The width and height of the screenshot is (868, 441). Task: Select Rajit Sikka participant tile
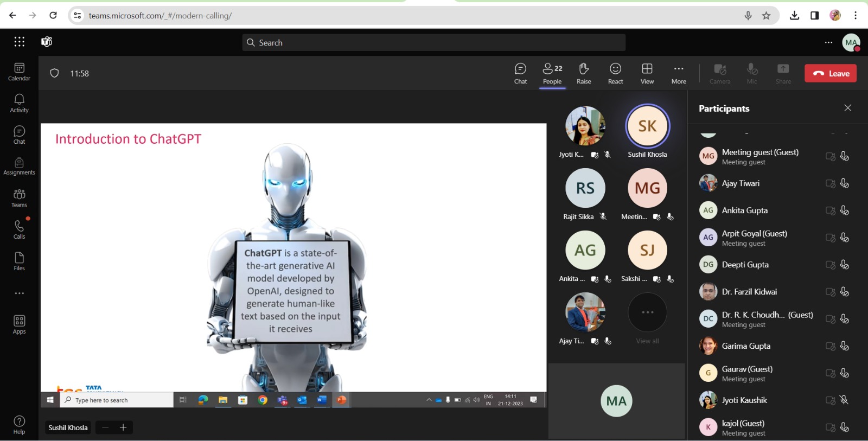pos(585,194)
